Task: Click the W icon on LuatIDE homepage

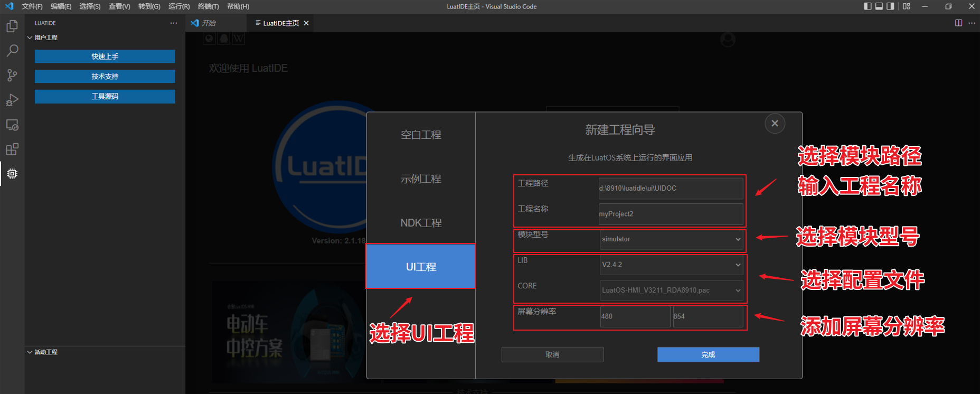Action: tap(239, 39)
